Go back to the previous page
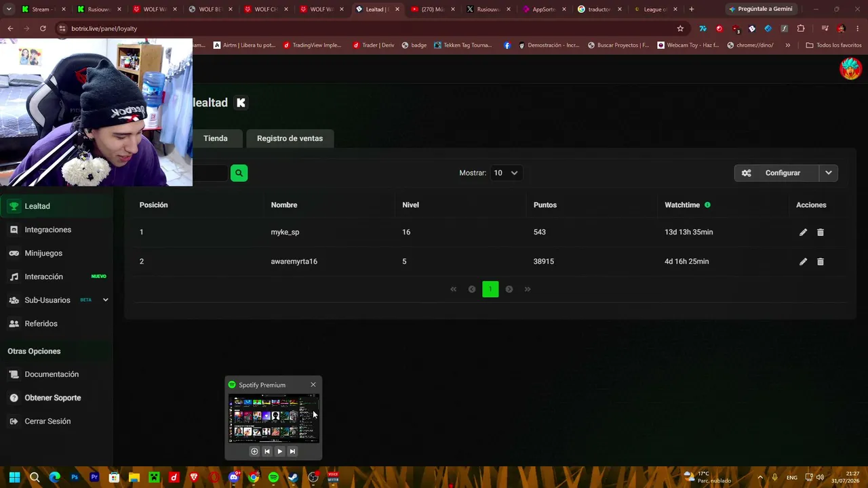 tap(10, 28)
